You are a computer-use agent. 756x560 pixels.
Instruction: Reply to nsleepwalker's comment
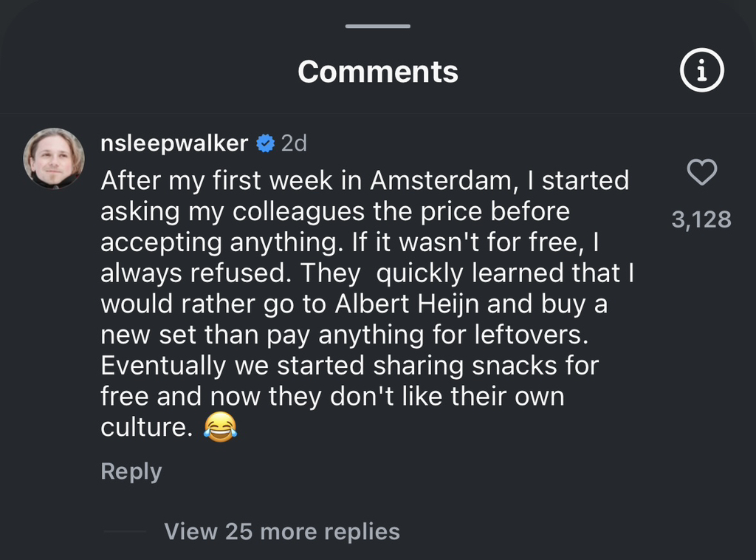(x=131, y=471)
